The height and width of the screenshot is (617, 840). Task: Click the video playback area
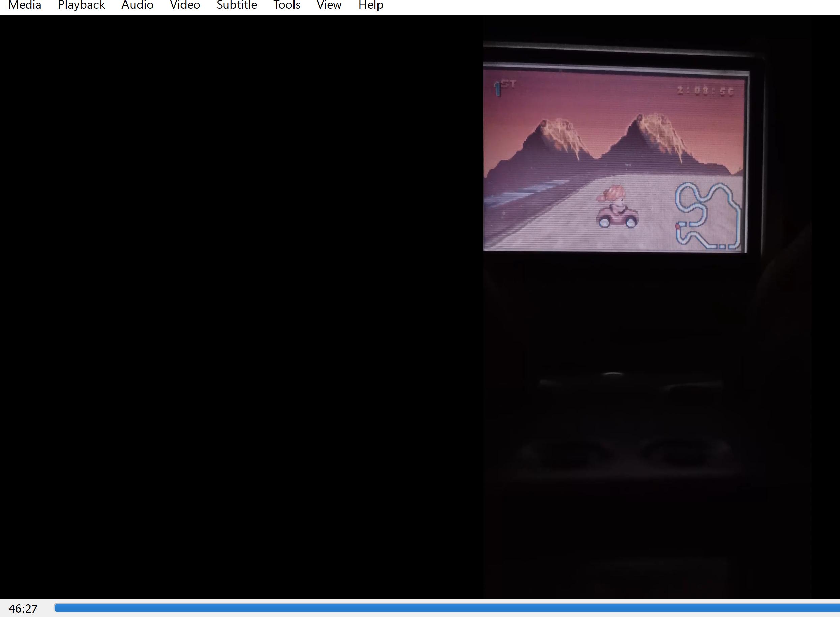coord(420,307)
